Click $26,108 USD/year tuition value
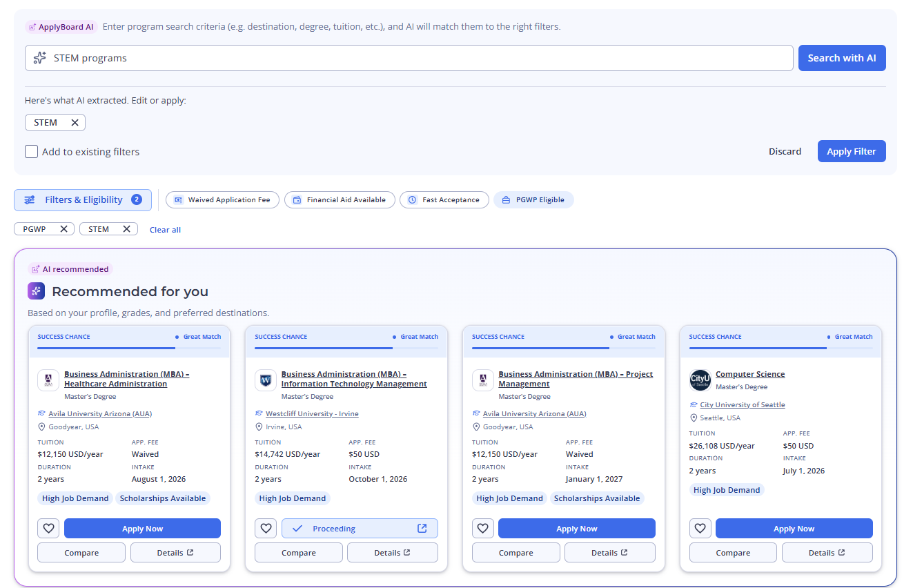 coord(722,446)
